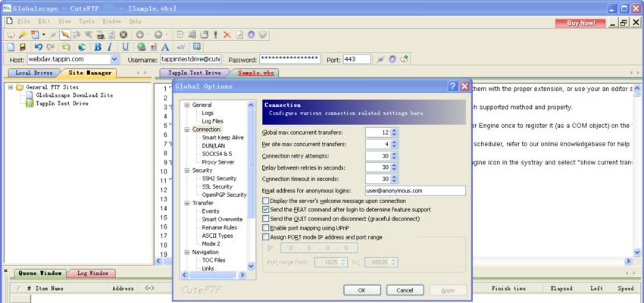Viewport: 644px width, 303px height.
Task: Open the Host address dropdown
Action: 114,60
